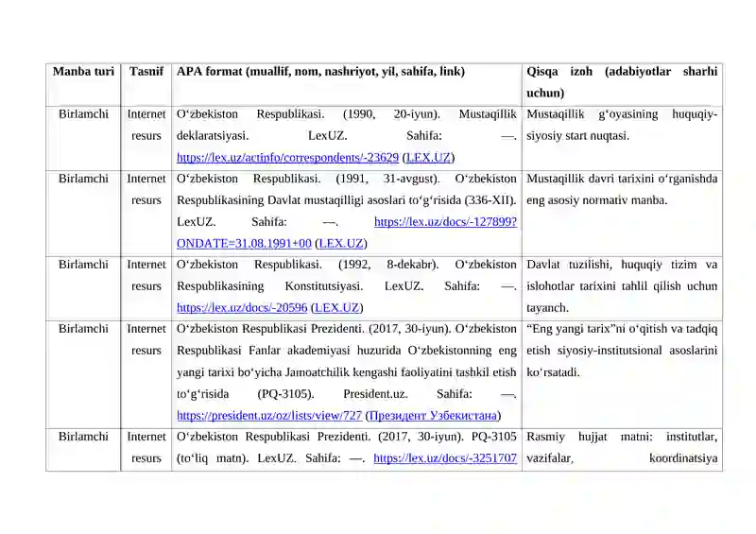Screen dimensions: 756x534
Task: Click the Manba turi column header
Action: pyautogui.click(x=83, y=72)
